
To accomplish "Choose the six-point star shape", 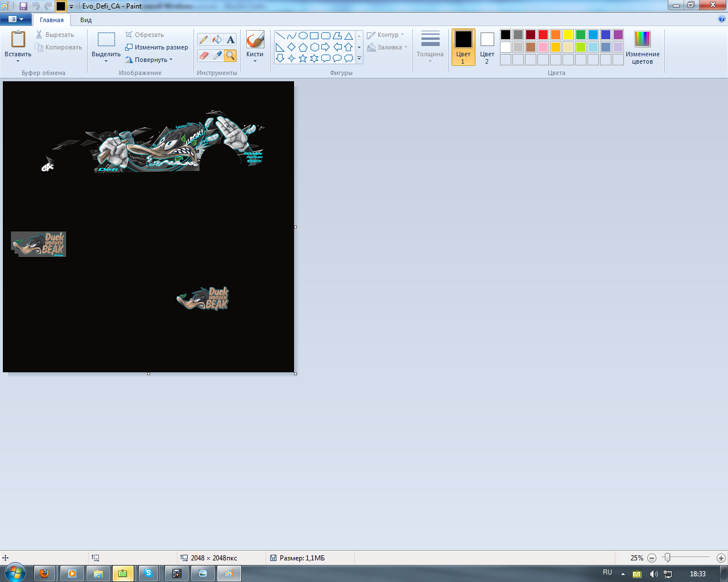I will 314,58.
